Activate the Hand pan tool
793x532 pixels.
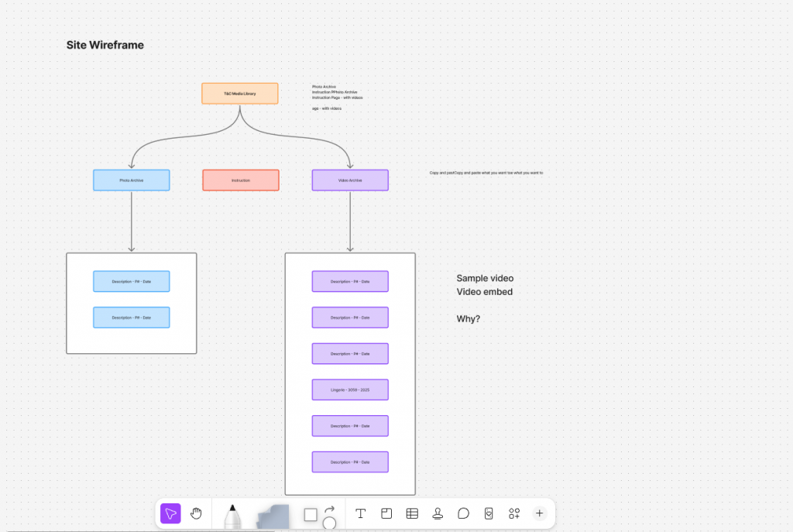pyautogui.click(x=196, y=513)
